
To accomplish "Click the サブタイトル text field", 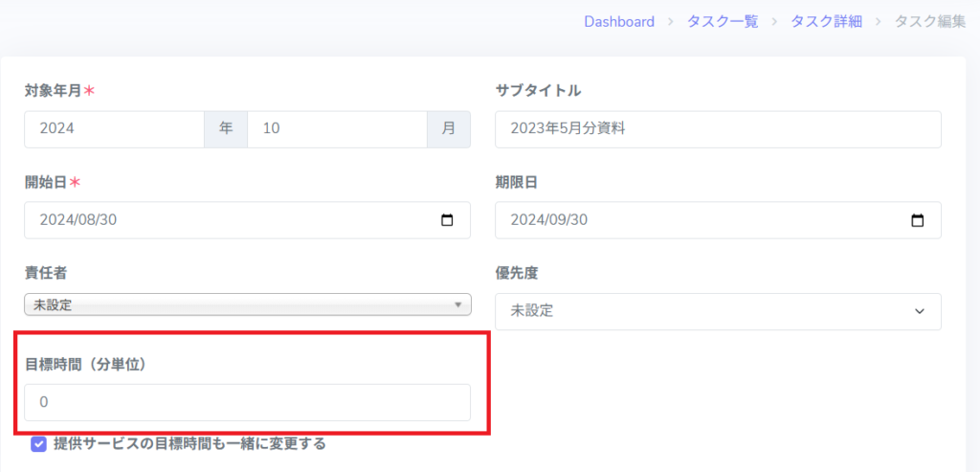I will (x=718, y=129).
